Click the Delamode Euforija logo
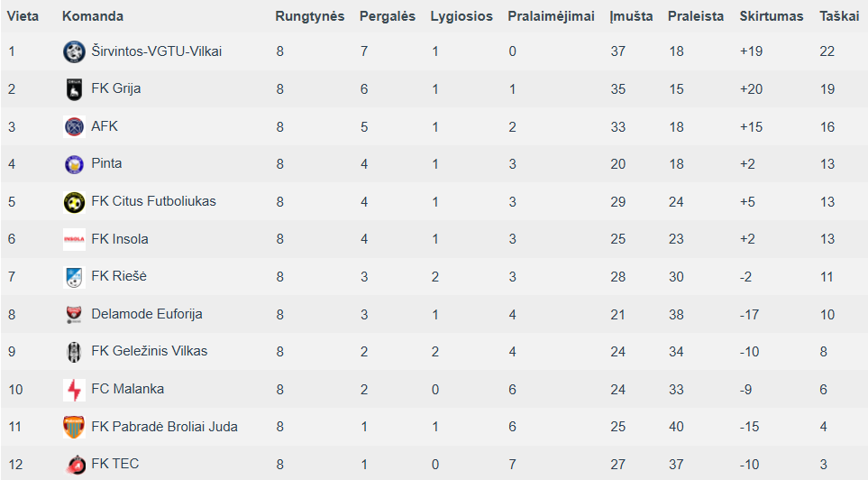Viewport: 868px width, 480px height. coord(74,314)
